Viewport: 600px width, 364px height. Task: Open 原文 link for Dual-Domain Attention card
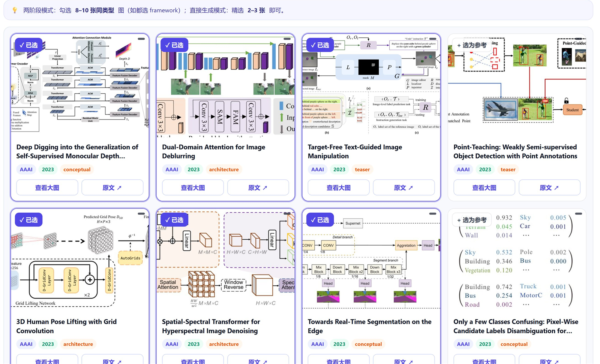click(x=258, y=188)
